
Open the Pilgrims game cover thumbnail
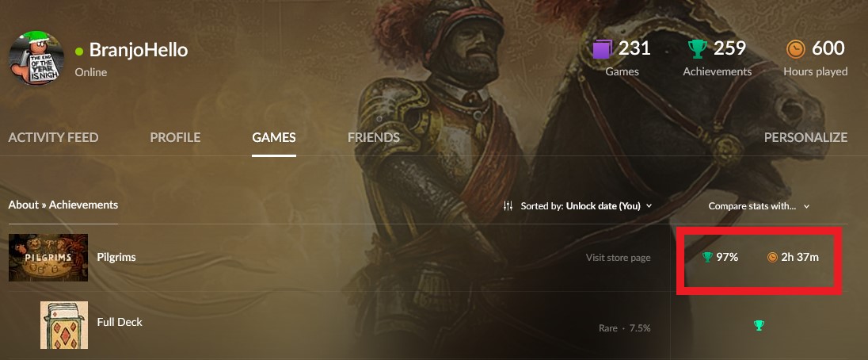[48, 258]
